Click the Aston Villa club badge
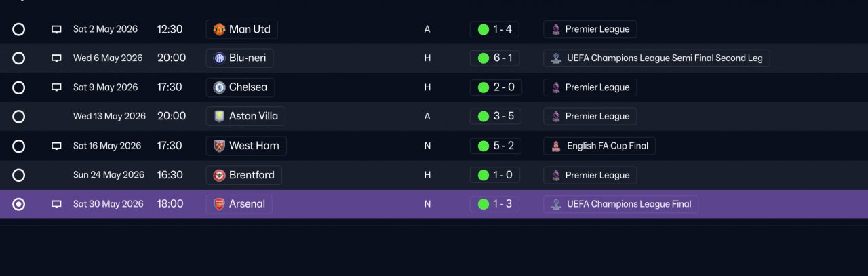 [x=219, y=117]
